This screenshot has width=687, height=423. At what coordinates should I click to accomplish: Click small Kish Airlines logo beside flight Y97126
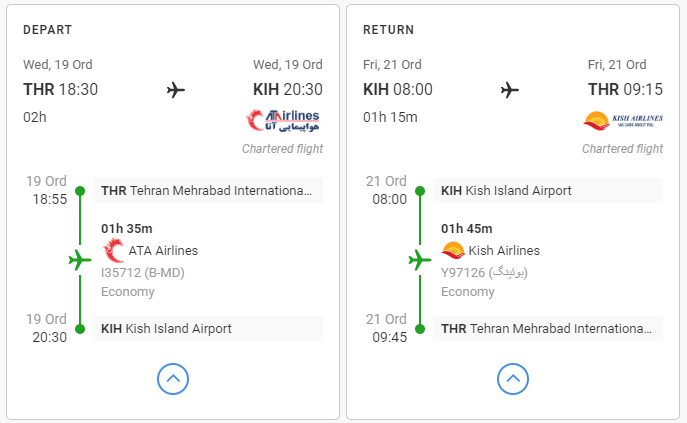(453, 250)
